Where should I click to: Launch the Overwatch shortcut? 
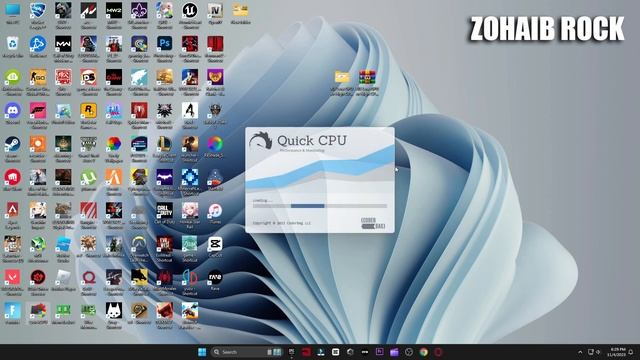(x=139, y=244)
